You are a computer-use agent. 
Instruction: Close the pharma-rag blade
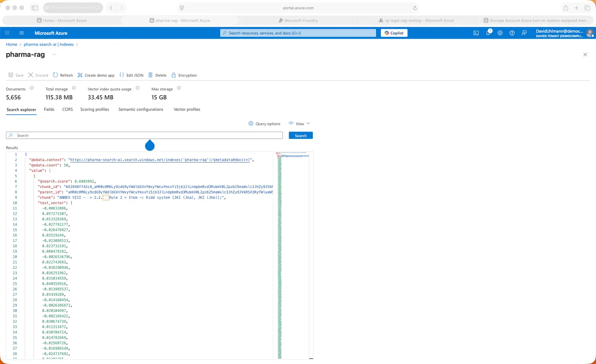[x=585, y=54]
